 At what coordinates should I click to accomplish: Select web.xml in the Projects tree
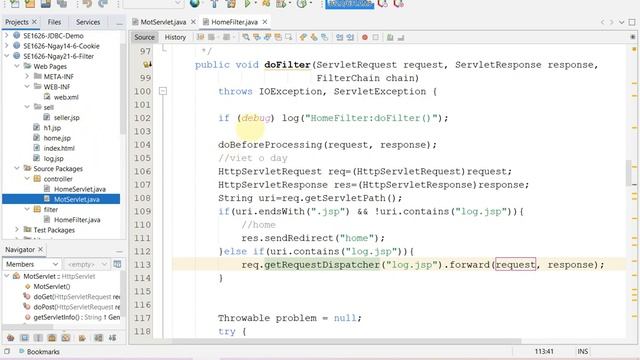(66, 97)
